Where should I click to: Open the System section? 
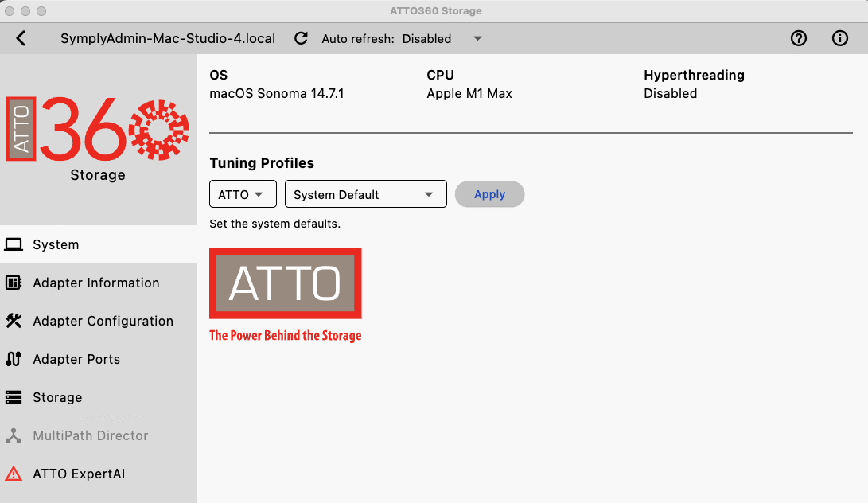pos(99,244)
